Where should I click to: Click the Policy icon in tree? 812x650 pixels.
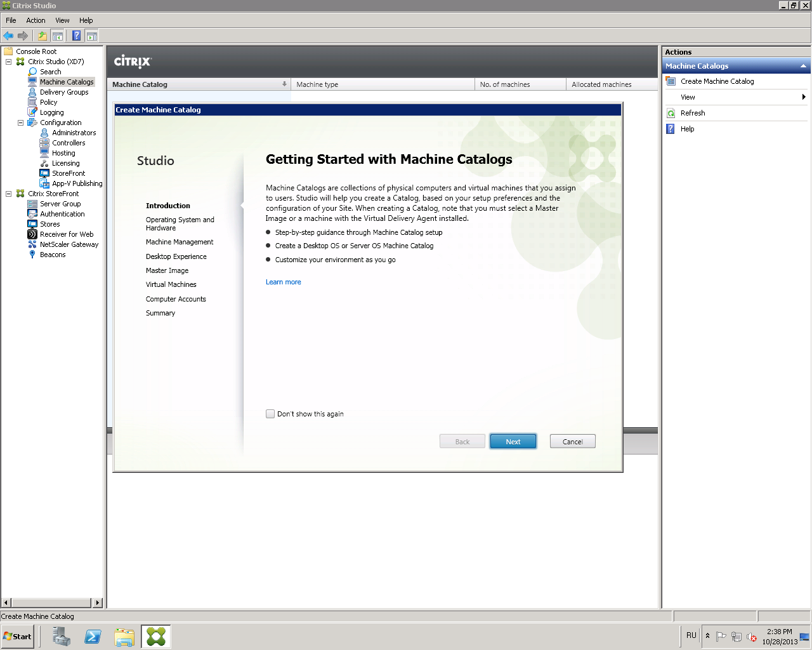pos(32,102)
